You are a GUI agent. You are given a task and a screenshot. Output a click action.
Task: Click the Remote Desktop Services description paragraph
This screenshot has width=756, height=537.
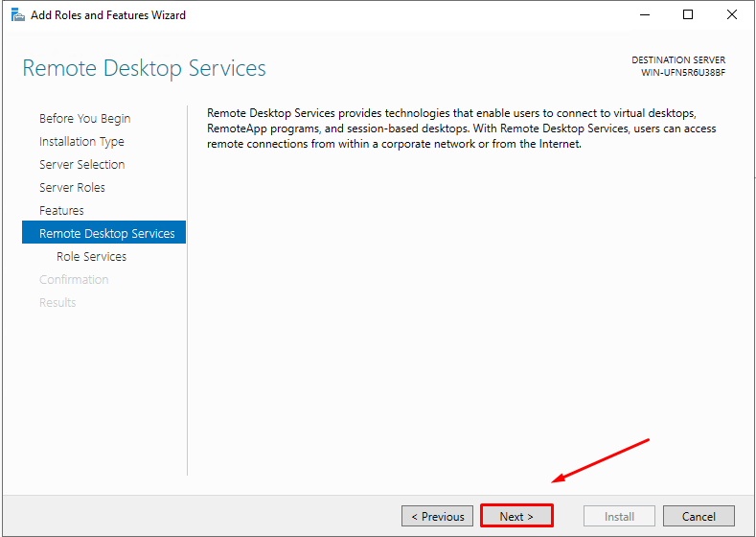pos(460,128)
